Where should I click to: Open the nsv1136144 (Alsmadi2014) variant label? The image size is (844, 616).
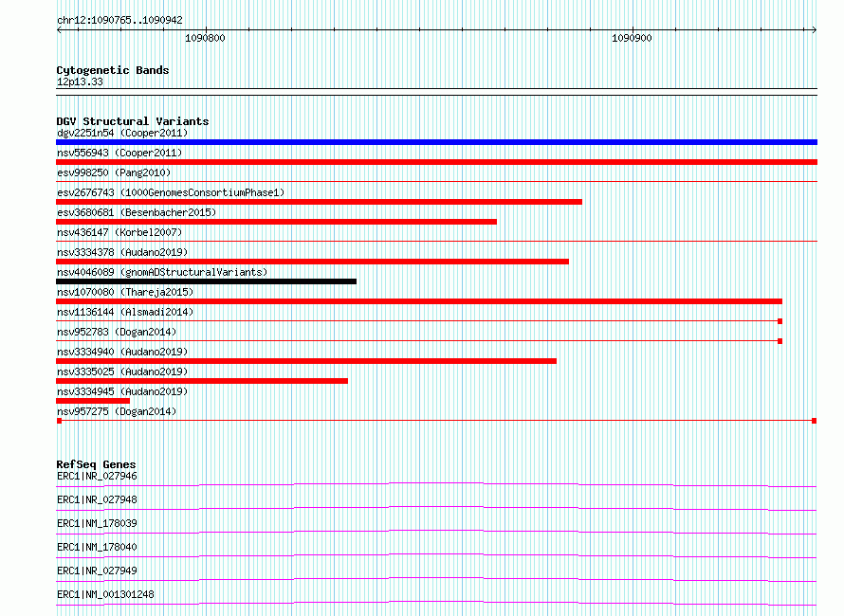[x=125, y=312]
